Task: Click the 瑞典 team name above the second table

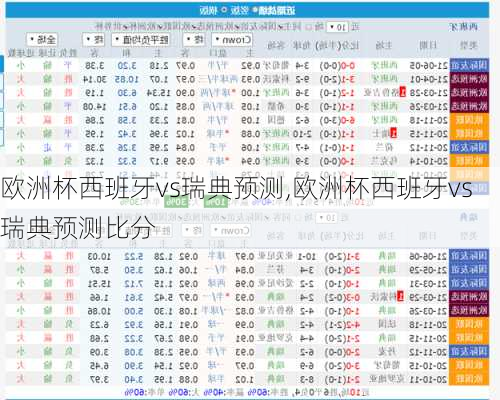Action: 468,217
